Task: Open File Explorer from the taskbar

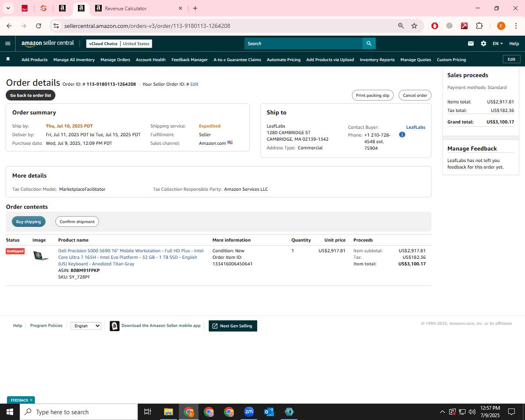Action: pos(168,412)
